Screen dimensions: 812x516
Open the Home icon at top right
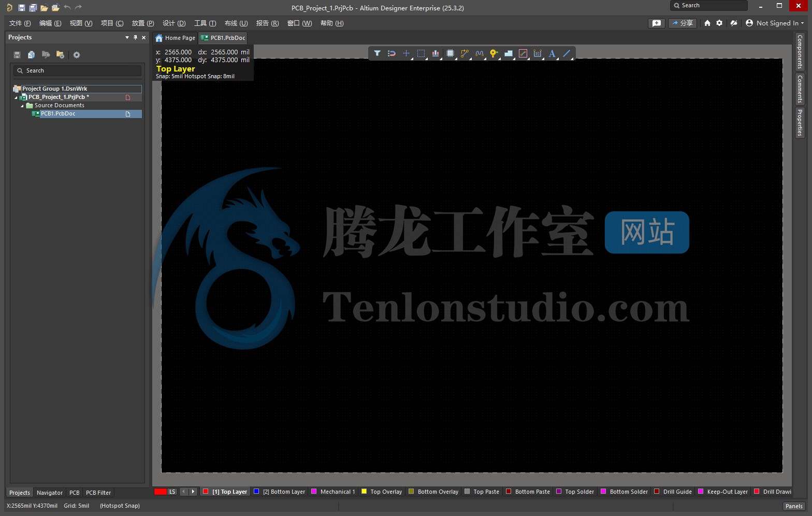point(707,23)
